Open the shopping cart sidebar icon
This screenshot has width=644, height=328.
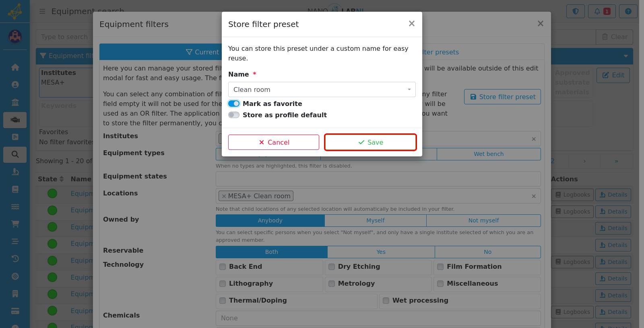tap(15, 224)
